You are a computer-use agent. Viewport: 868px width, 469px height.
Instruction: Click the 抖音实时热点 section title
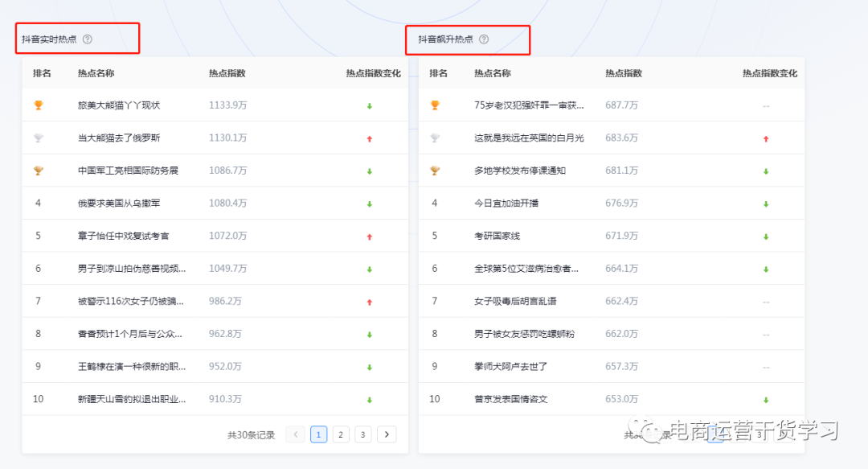49,39
